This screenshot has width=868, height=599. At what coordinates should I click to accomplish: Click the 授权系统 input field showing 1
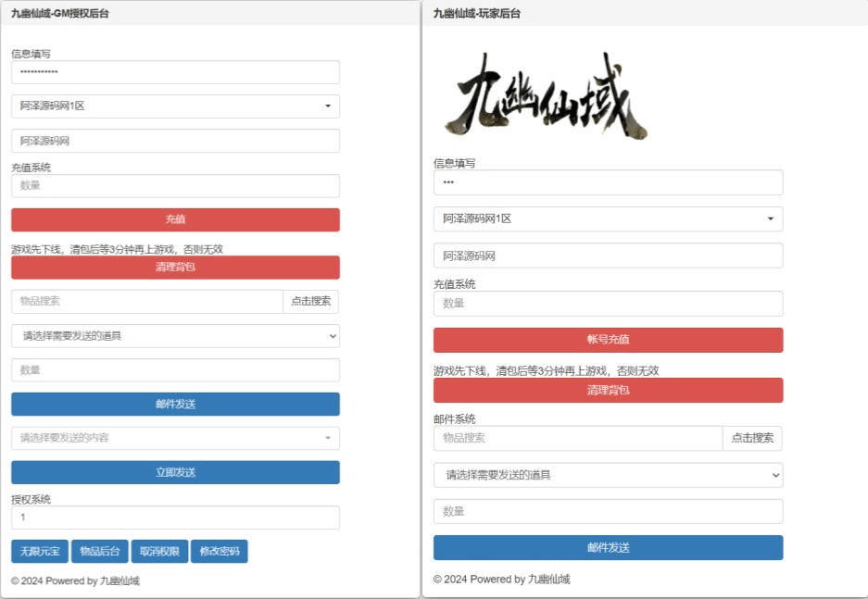click(175, 518)
